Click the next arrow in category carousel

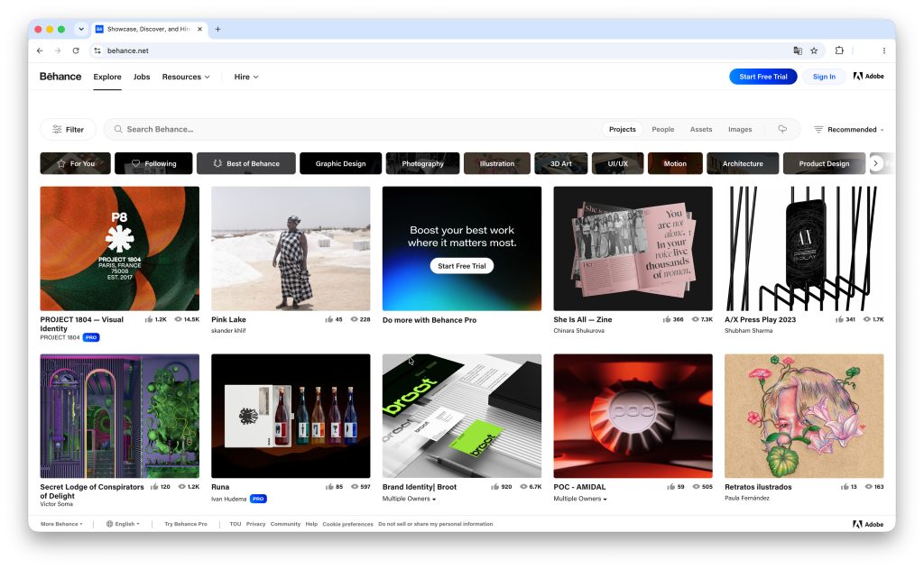point(875,163)
